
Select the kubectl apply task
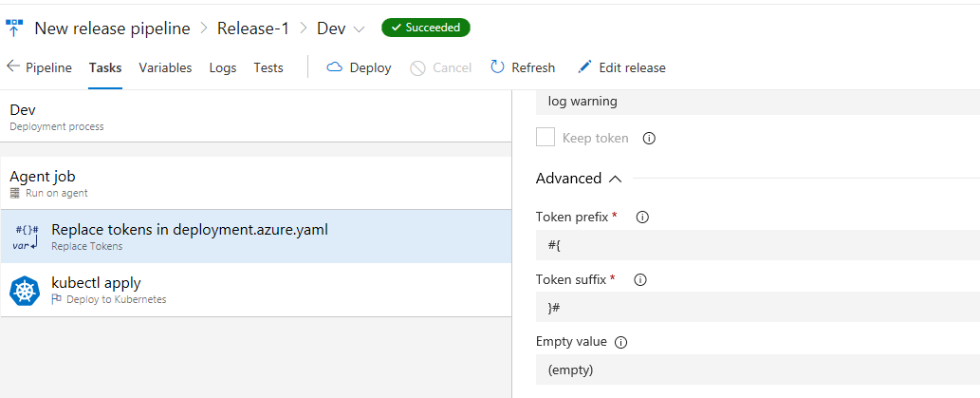[x=256, y=290]
